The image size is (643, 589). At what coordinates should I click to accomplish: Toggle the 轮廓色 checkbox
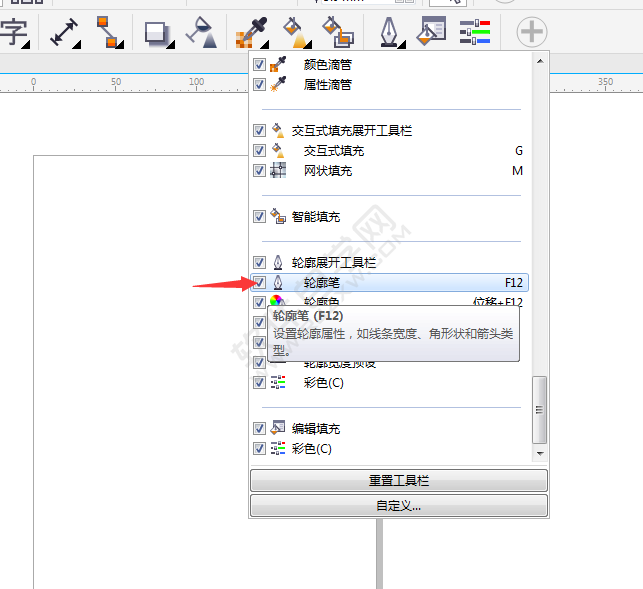(259, 302)
